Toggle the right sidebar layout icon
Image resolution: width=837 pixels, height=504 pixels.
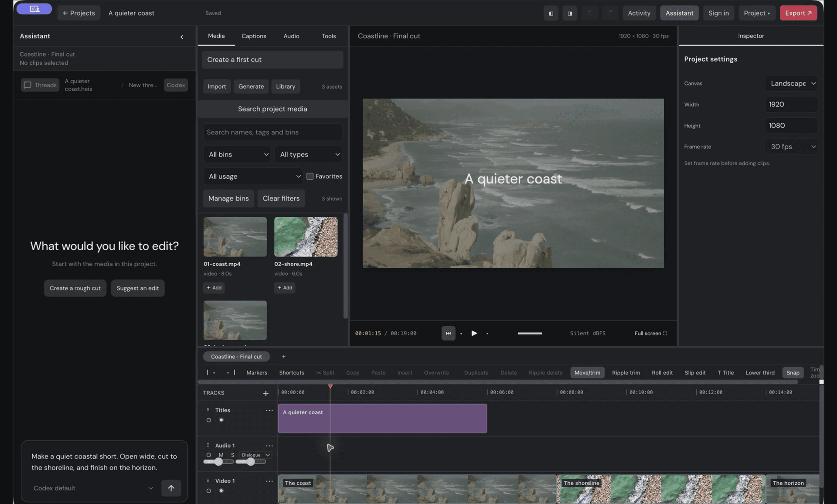[570, 13]
